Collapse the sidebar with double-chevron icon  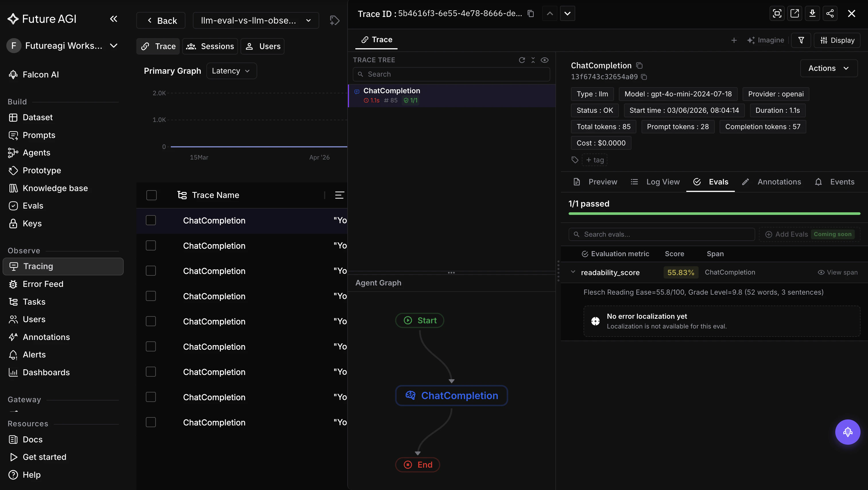(x=114, y=19)
